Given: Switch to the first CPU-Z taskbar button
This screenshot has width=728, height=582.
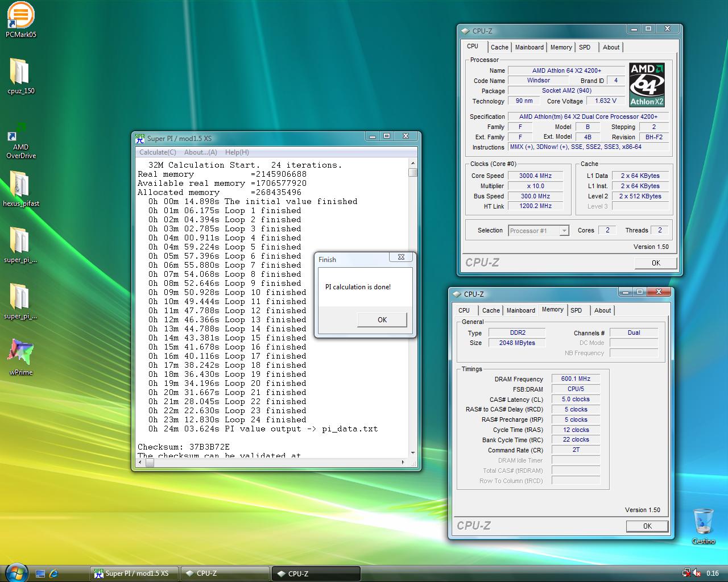Looking at the screenshot, I should tap(225, 573).
